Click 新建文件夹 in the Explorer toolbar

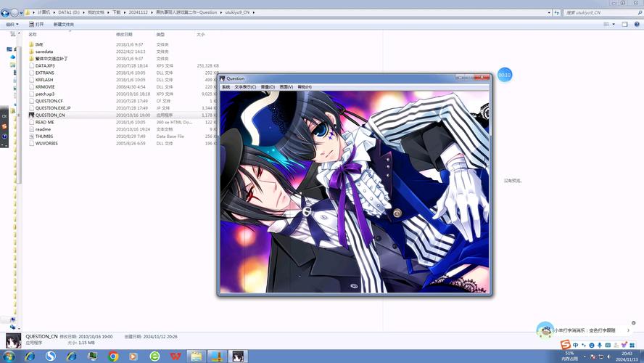point(64,24)
